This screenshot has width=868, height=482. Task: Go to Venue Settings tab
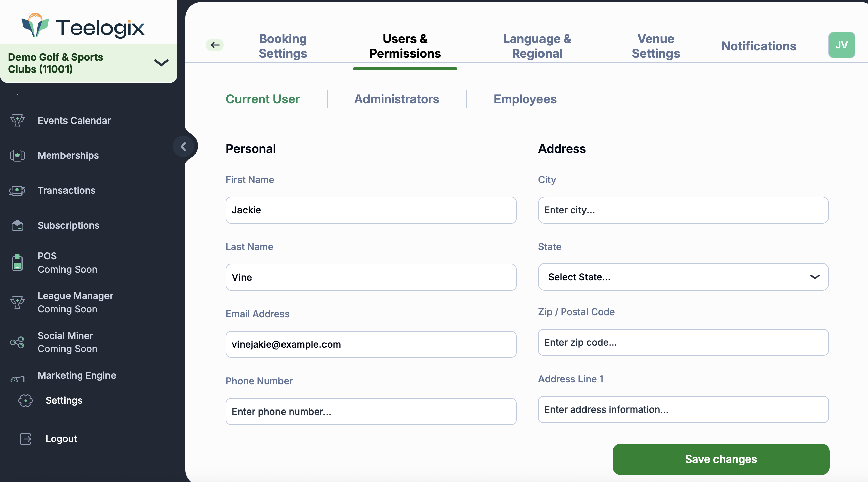click(655, 46)
